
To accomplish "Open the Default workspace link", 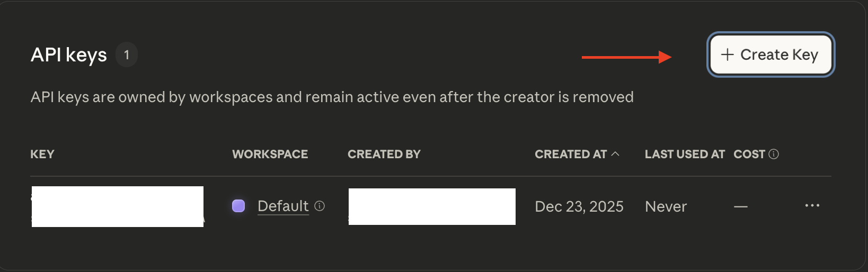I will point(283,206).
